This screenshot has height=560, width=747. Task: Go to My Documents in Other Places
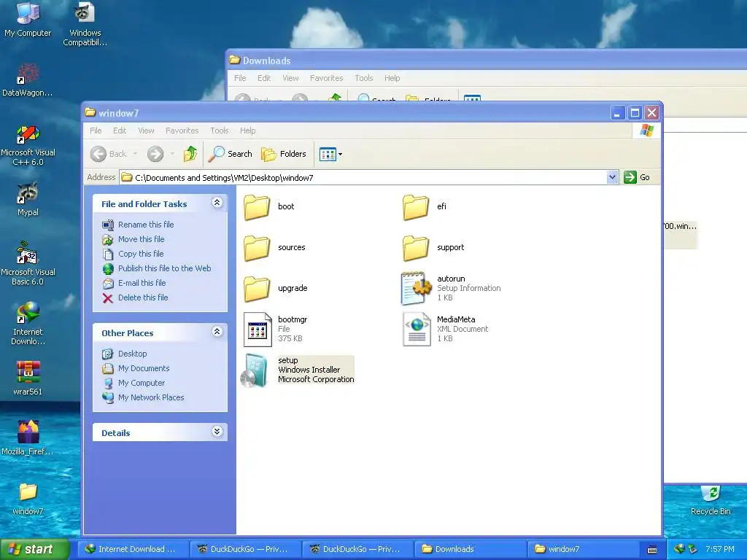(x=144, y=368)
